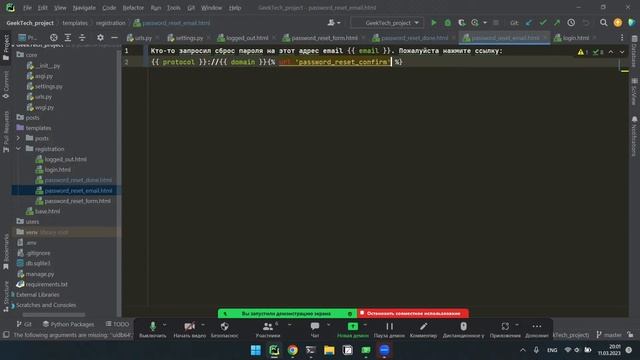Open Windows Start menu

coord(256,350)
